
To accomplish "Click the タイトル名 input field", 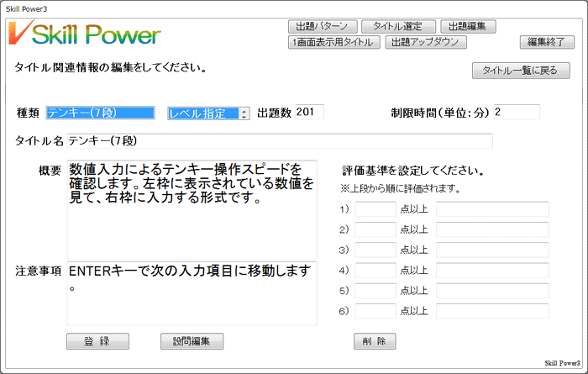I will point(280,141).
